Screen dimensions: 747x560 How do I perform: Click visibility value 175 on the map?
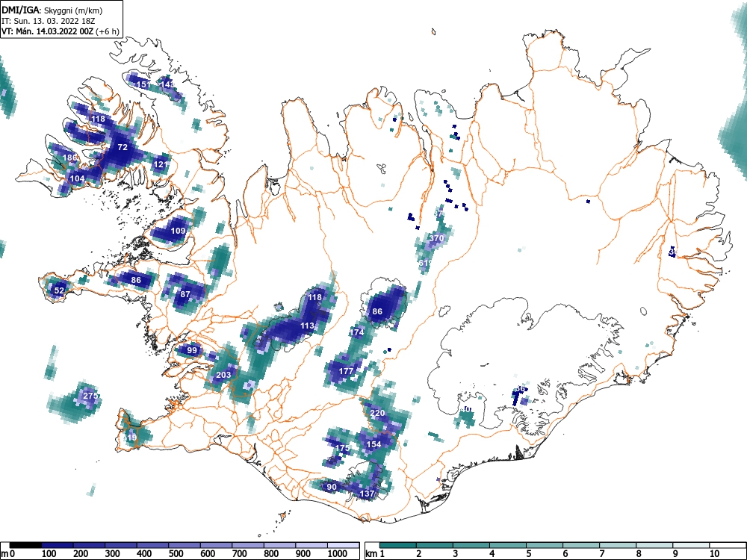(x=343, y=448)
